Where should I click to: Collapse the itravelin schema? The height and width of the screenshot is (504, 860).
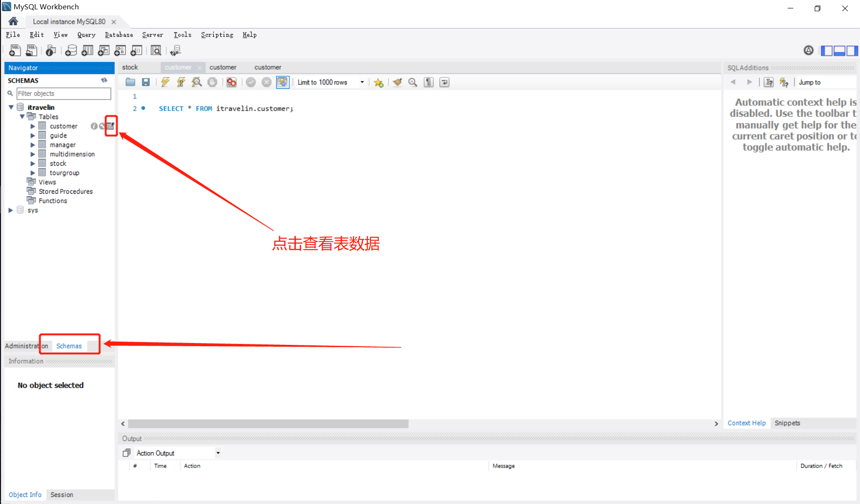(11, 107)
